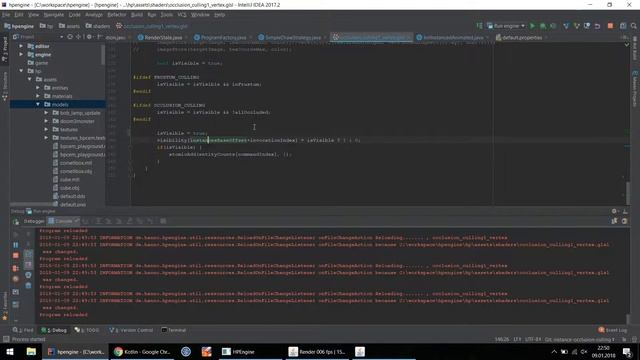Expand the editor module folder

21,46
